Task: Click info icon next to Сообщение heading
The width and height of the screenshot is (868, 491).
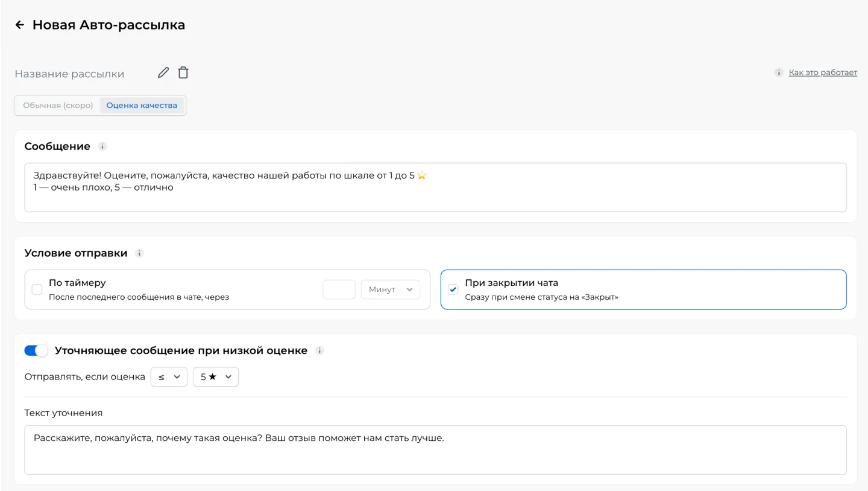Action: coord(102,147)
